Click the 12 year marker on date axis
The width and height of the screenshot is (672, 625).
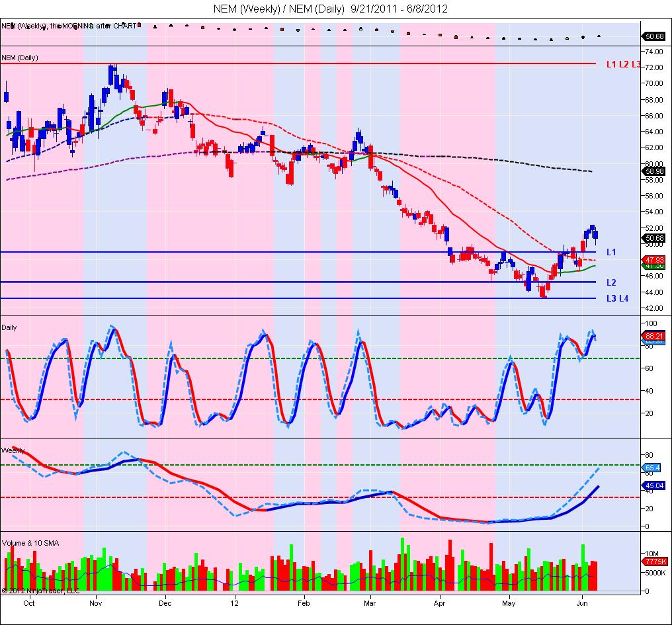(x=234, y=603)
